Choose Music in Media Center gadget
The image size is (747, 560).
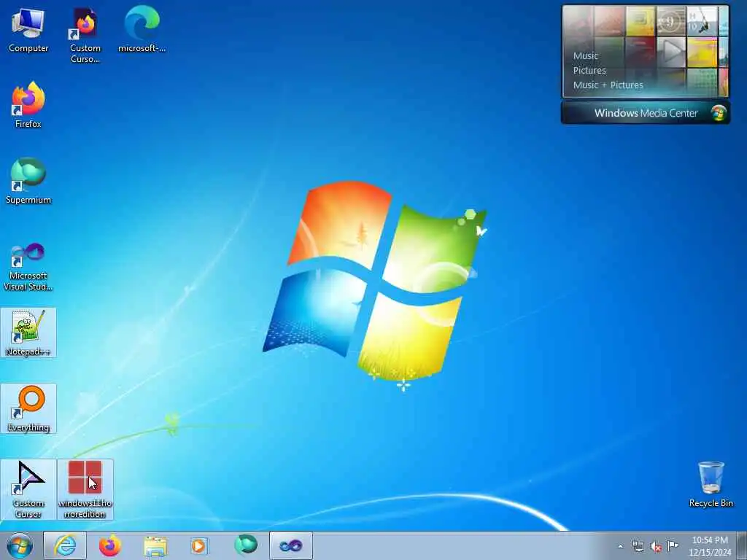[x=586, y=55]
